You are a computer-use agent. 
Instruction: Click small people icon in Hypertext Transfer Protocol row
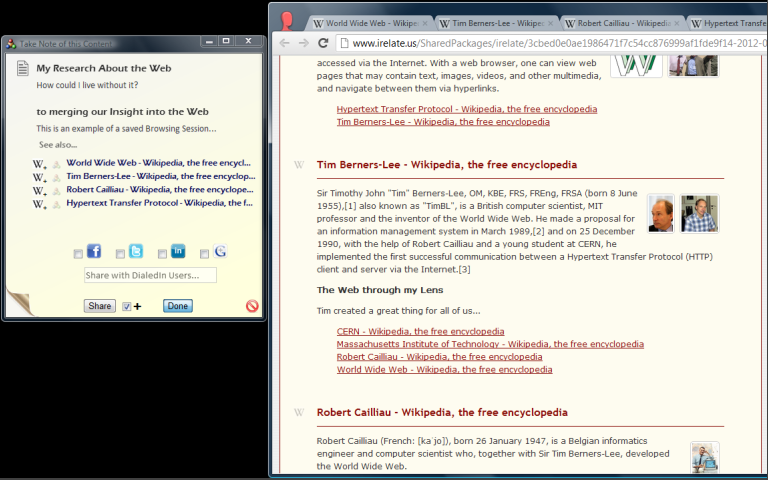[57, 204]
